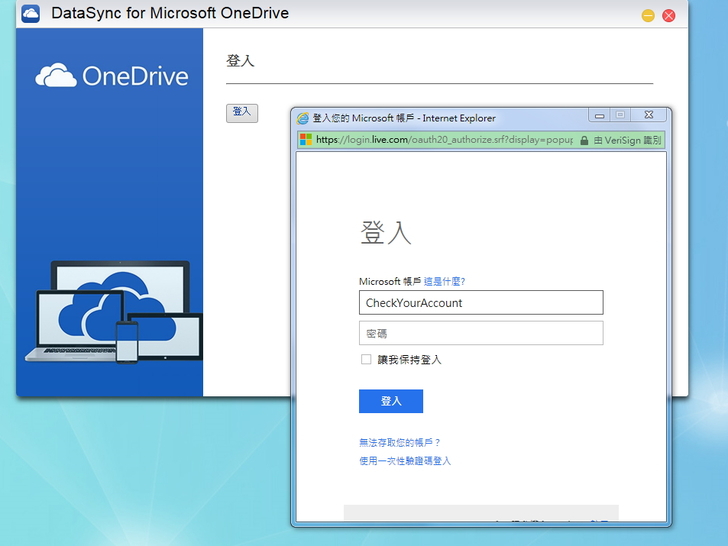Open the 無法存取您的帳戶? link

[400, 442]
